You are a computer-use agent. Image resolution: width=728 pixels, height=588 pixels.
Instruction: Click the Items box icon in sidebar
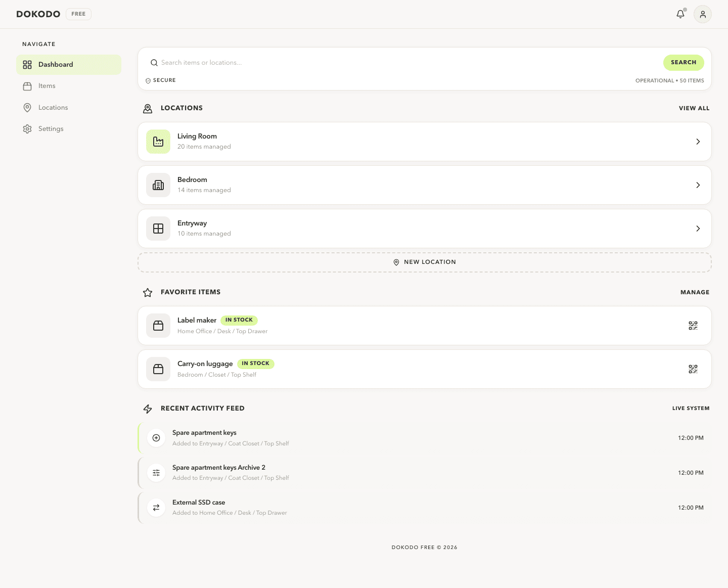27,86
